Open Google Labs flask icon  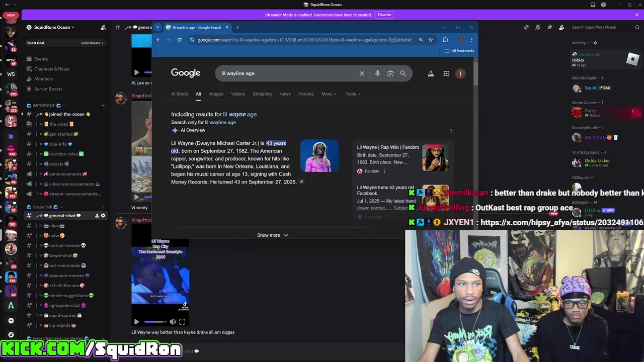tap(431, 74)
